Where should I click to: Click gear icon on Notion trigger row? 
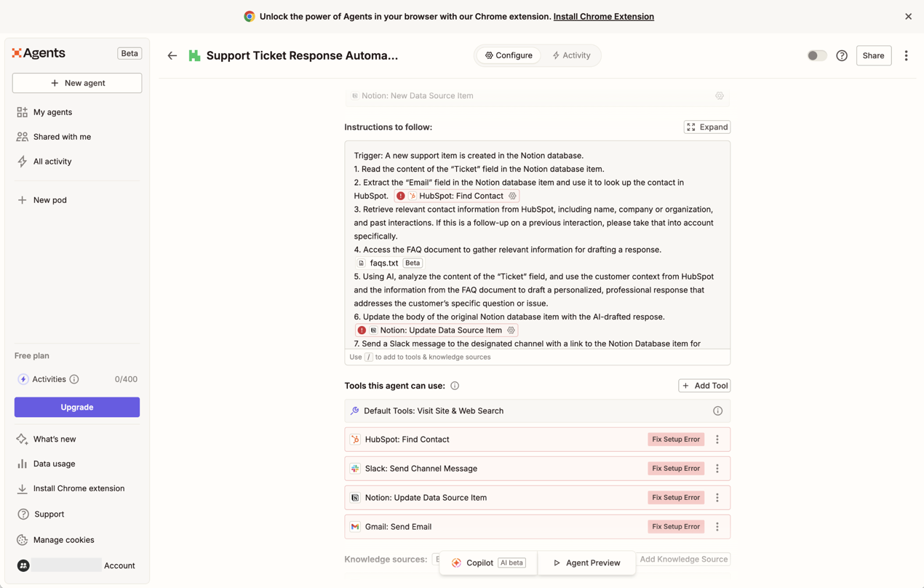(720, 96)
